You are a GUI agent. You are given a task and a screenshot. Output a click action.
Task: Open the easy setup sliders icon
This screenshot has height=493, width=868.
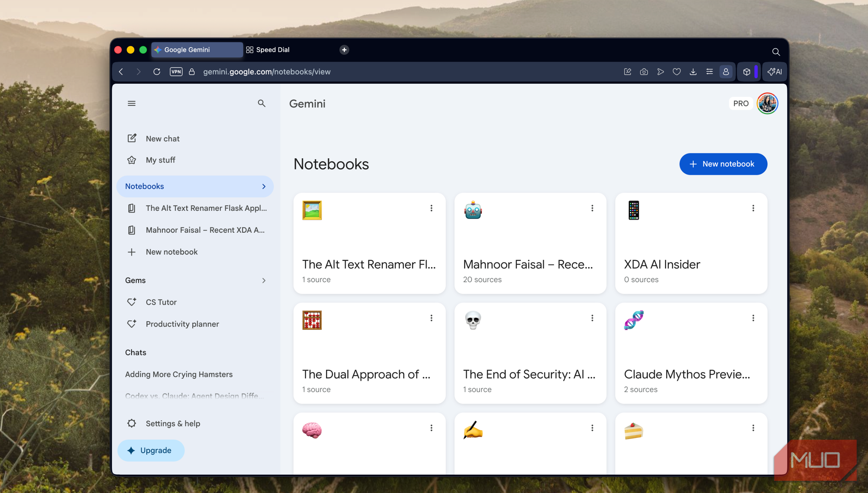(709, 72)
